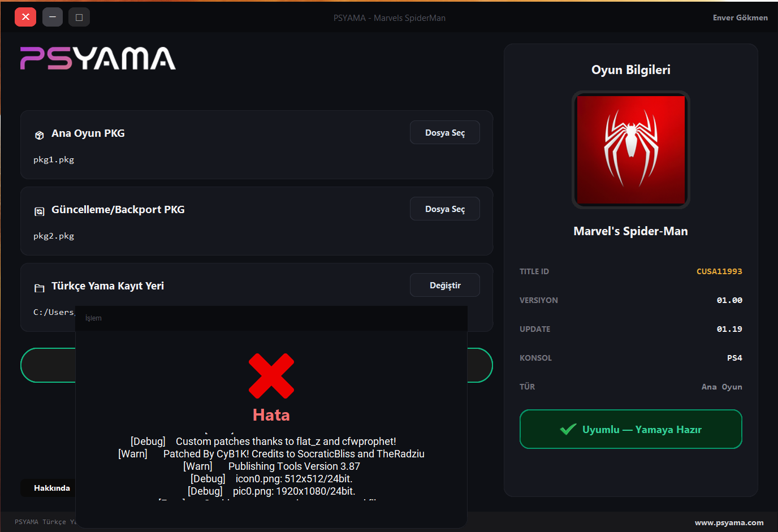Click the 01.00 version value

point(729,300)
